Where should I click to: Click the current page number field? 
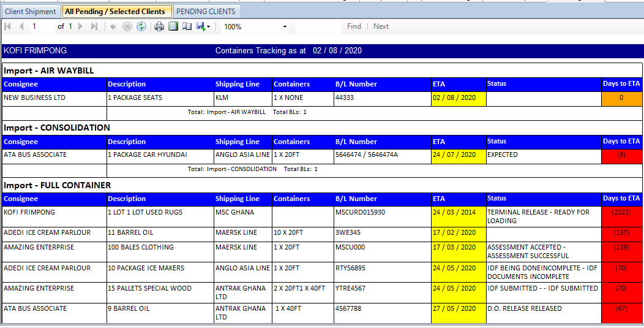click(42, 26)
